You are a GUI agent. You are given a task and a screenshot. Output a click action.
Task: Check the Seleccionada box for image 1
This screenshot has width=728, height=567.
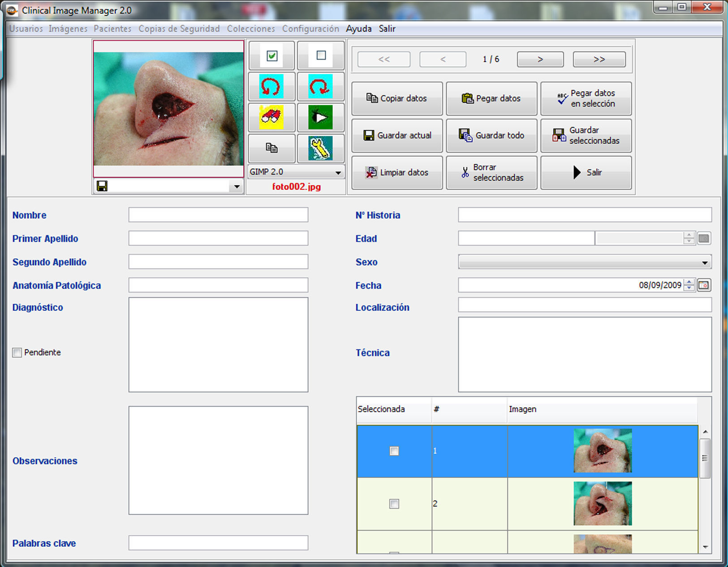[394, 451]
